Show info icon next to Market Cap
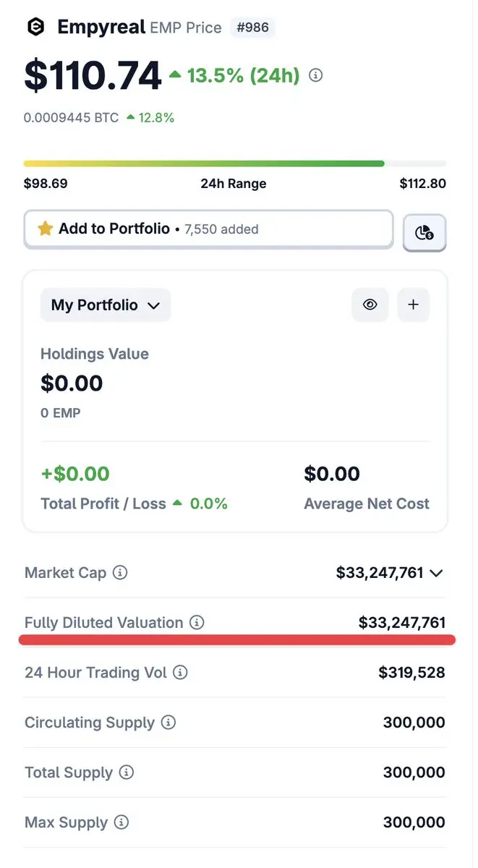The height and width of the screenshot is (868, 478). click(x=121, y=573)
